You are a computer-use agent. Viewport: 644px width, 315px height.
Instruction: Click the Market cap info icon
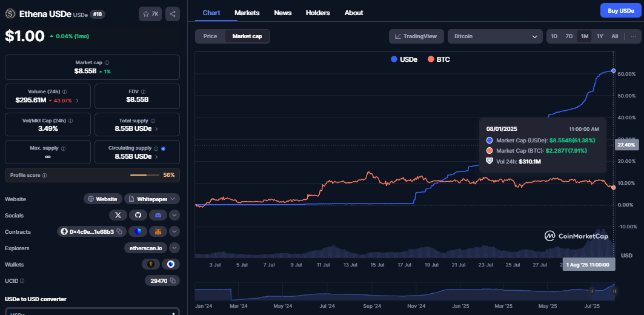107,63
